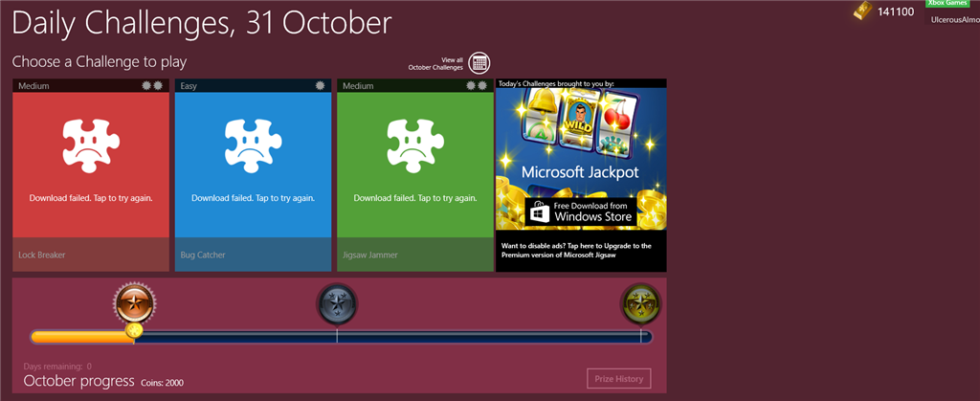
Task: Open the Microsoft Jackpot ad image
Action: pyautogui.click(x=581, y=158)
